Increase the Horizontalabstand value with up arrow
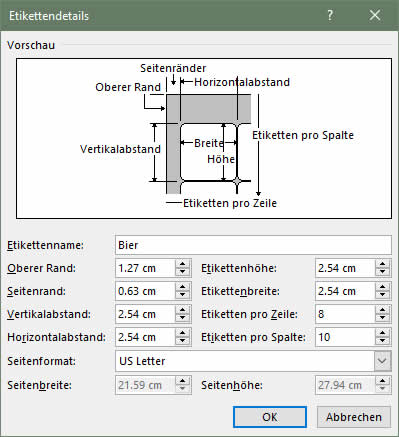 [x=182, y=333]
